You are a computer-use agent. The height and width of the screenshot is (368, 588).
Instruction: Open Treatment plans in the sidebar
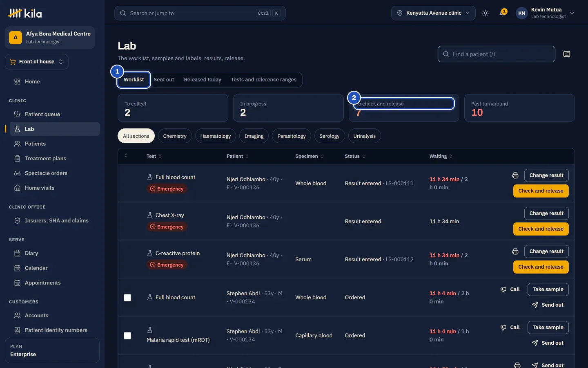(55, 158)
